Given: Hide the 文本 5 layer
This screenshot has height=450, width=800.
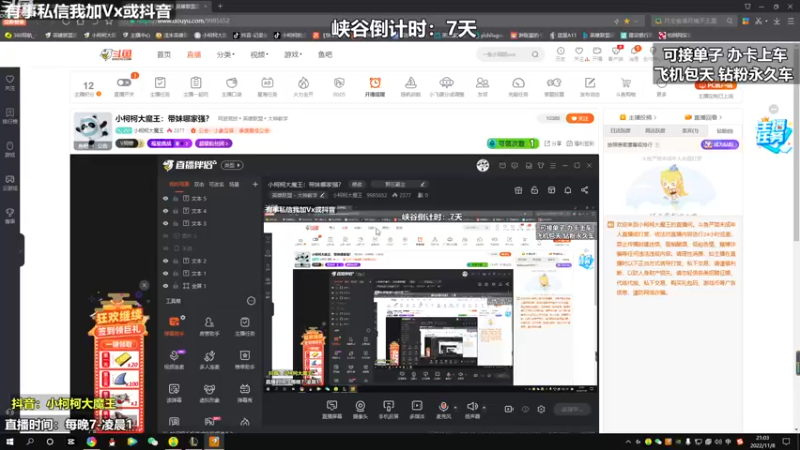Looking at the screenshot, I should click(x=165, y=198).
